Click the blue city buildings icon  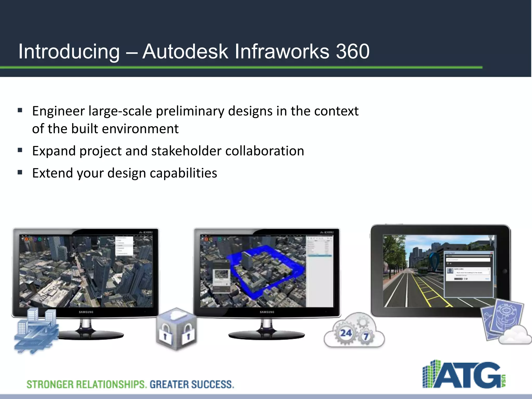pyautogui.click(x=36, y=330)
